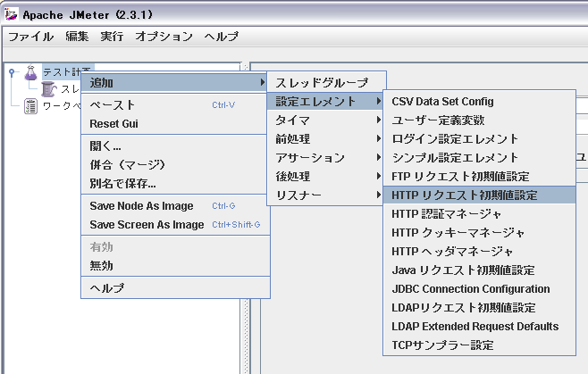Click 無効 to disable the node
Viewport: 588px width, 374px height.
point(102,265)
